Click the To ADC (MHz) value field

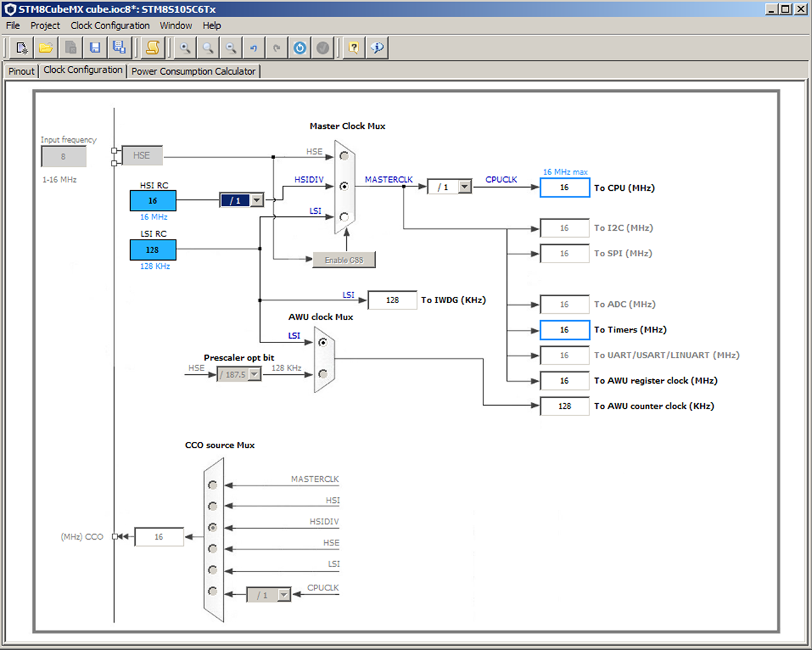[x=565, y=304]
